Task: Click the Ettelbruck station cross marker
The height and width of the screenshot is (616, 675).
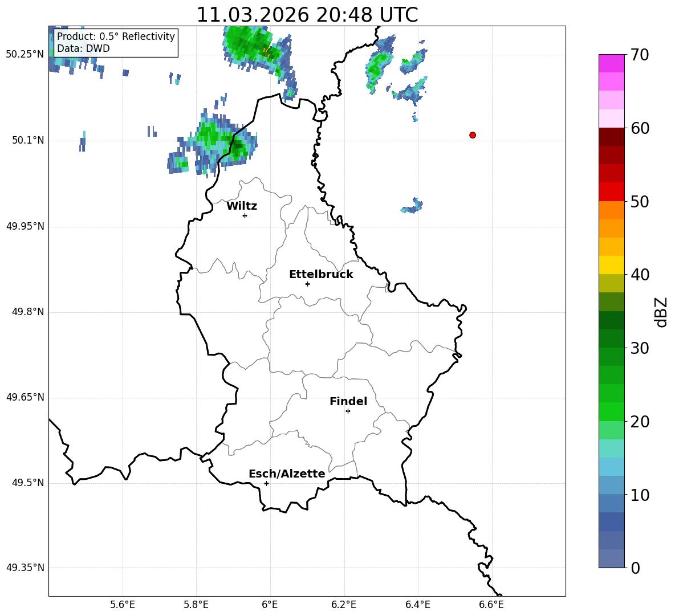Action: tap(307, 284)
